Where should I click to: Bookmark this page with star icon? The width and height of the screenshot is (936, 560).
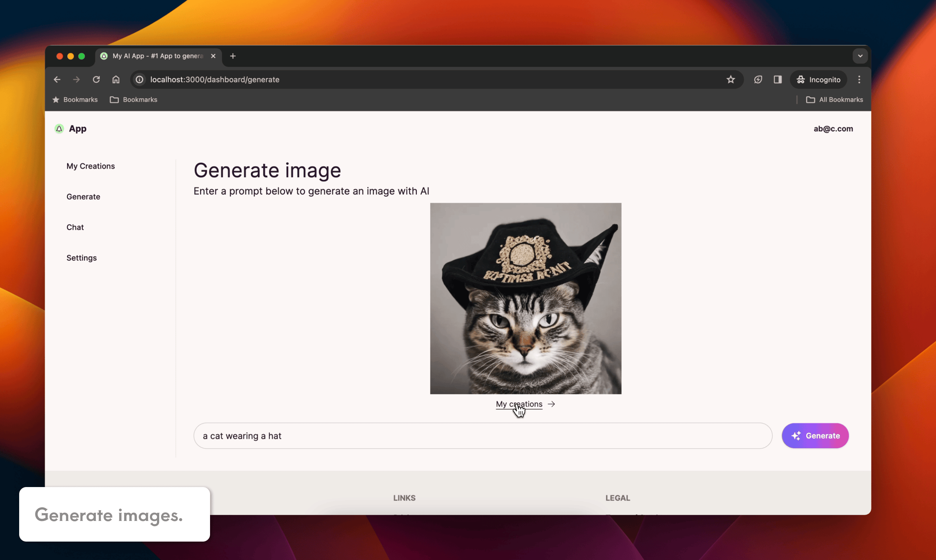tap(731, 80)
